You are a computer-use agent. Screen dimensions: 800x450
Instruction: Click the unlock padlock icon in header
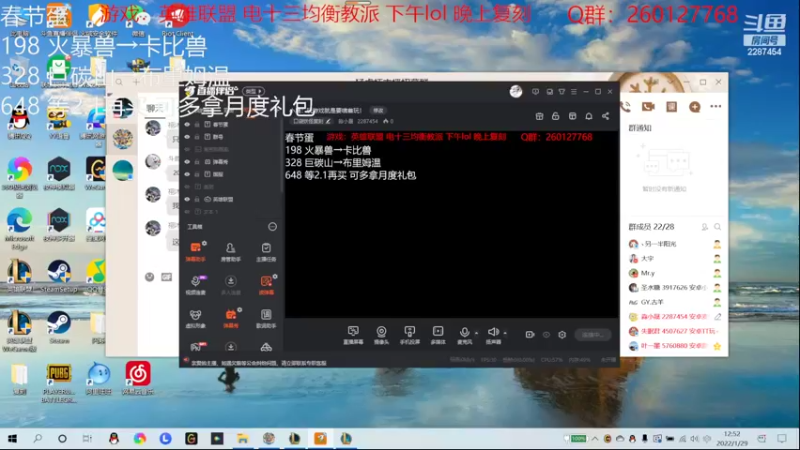pos(556,116)
